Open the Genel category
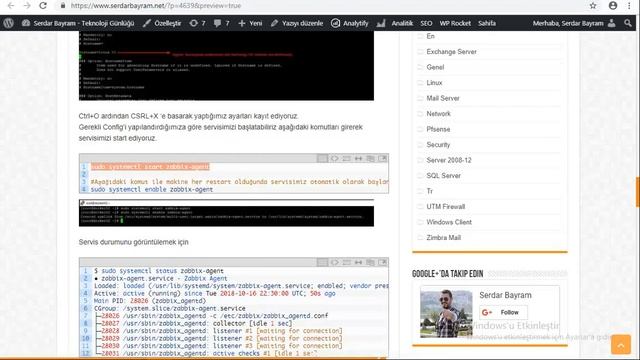This screenshot has width=640, height=360. (x=435, y=67)
